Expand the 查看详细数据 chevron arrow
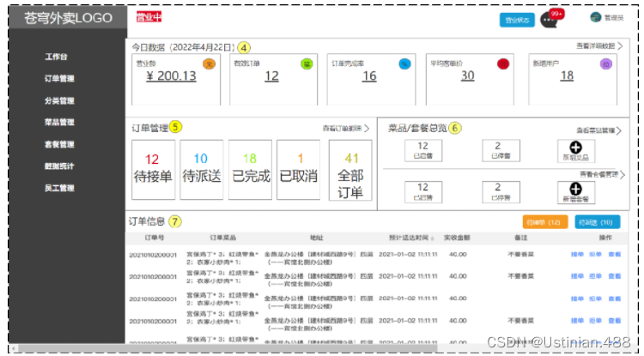This screenshot has width=644, height=356. pos(620,46)
